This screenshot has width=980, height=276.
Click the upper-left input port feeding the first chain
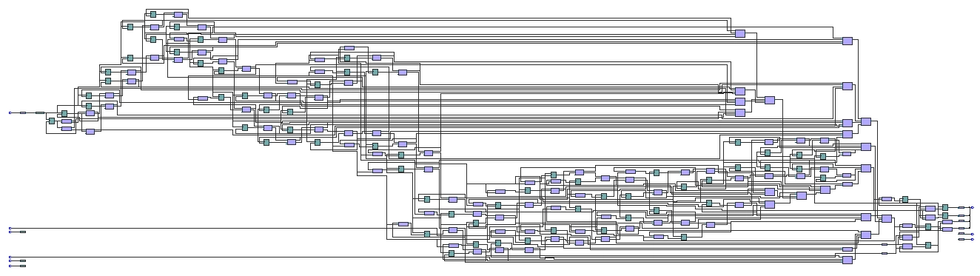click(x=10, y=112)
